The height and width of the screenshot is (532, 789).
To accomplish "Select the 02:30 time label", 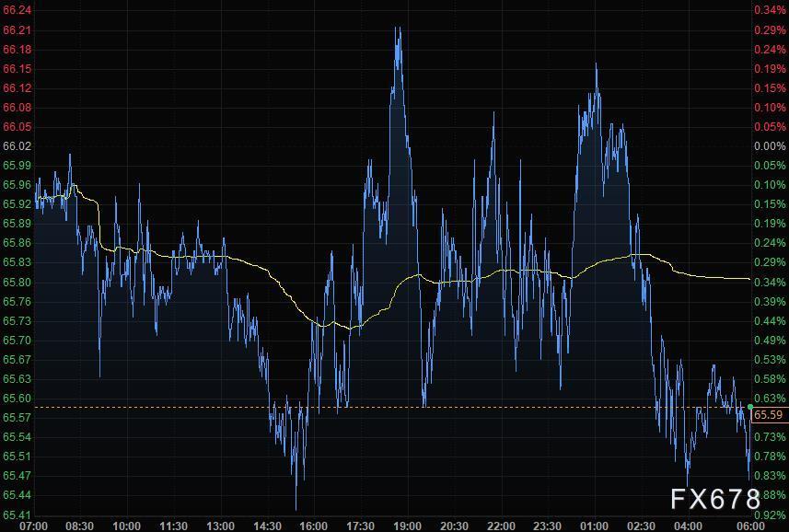I will tap(641, 526).
